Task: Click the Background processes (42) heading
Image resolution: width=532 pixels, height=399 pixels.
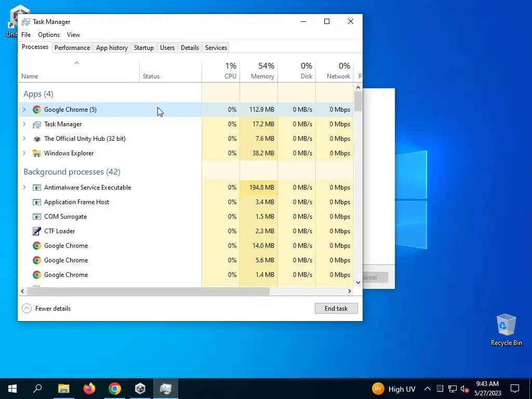Action: (72, 171)
